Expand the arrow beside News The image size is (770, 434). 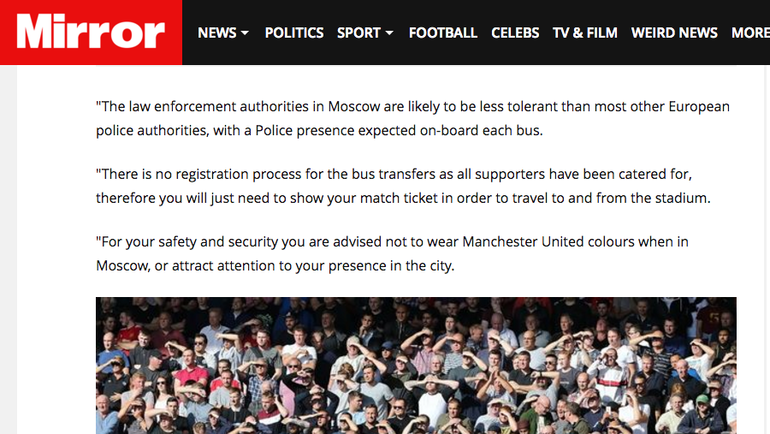tap(245, 34)
